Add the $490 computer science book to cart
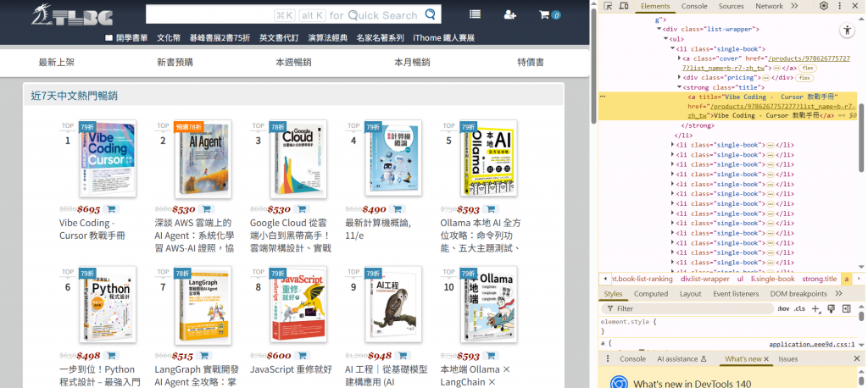This screenshot has height=388, width=868. tap(397, 209)
